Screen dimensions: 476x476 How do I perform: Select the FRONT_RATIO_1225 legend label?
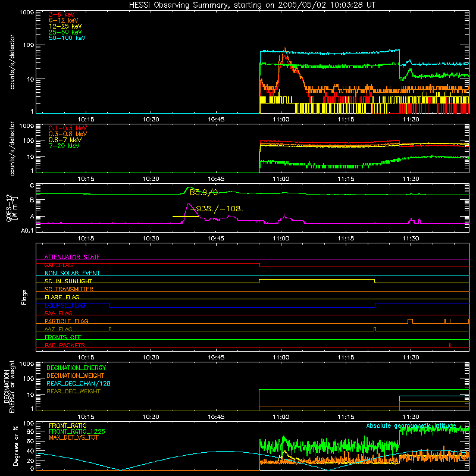coord(77,431)
